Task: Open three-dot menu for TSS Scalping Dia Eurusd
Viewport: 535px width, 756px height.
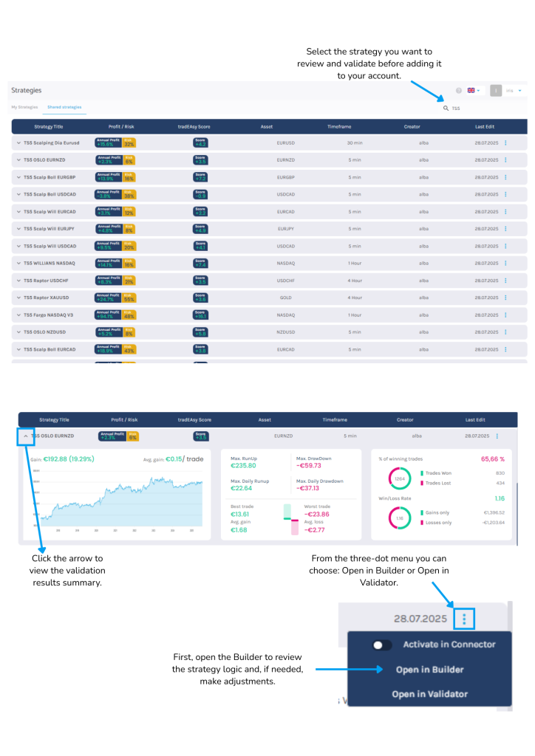Action: point(505,142)
